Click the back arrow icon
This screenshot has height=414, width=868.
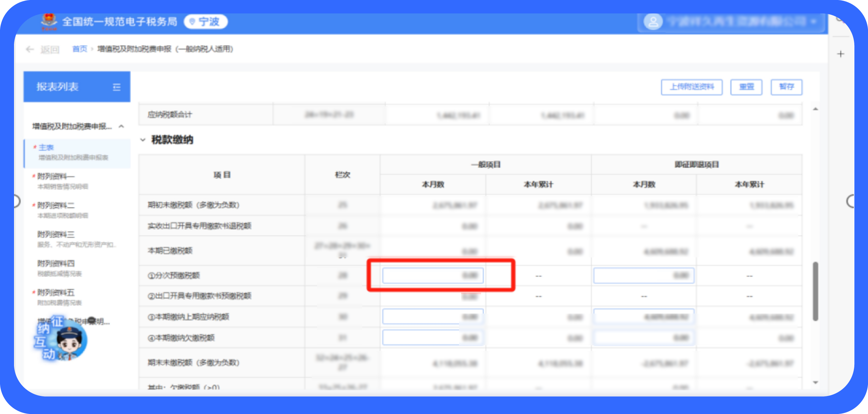click(30, 49)
